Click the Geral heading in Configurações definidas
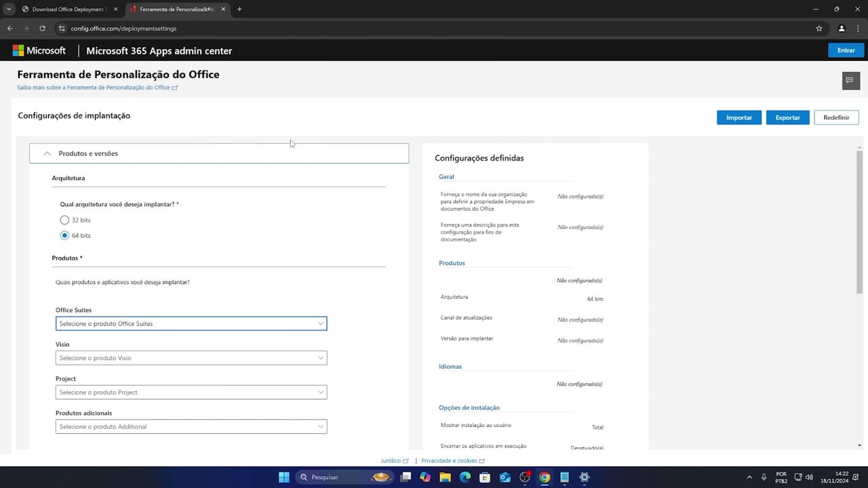 446,177
